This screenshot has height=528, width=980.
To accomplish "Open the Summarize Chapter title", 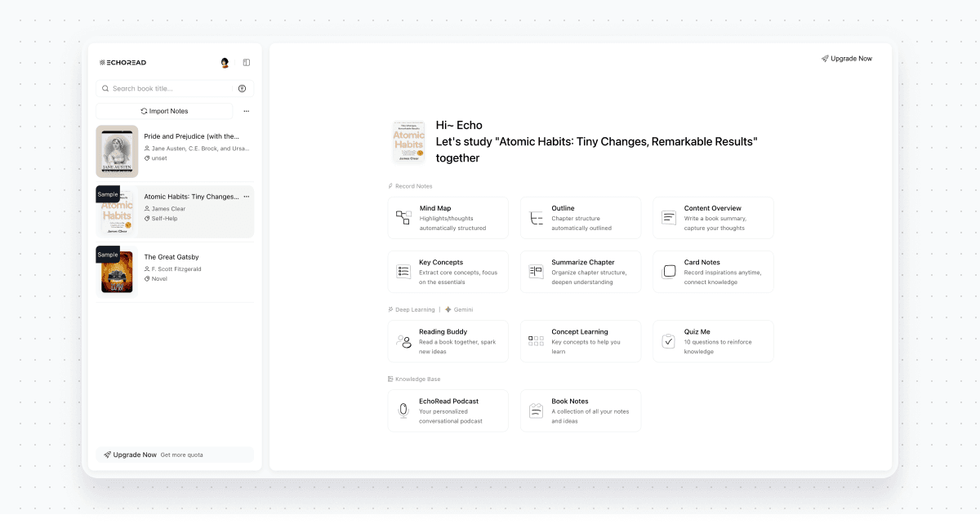I will point(583,262).
